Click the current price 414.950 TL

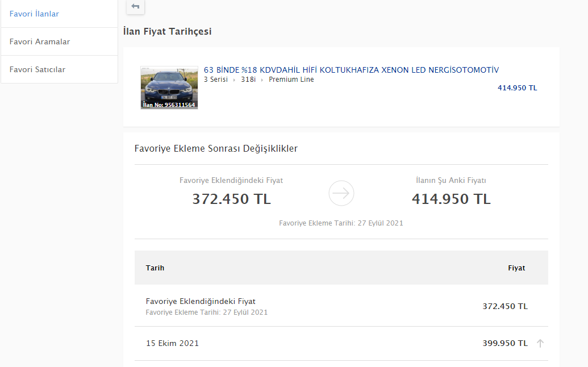pos(517,87)
